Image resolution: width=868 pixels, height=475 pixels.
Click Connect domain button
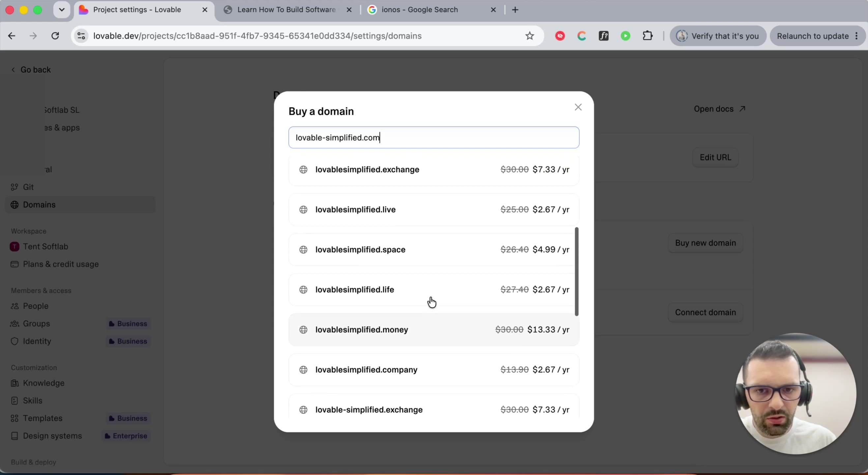[705, 312]
